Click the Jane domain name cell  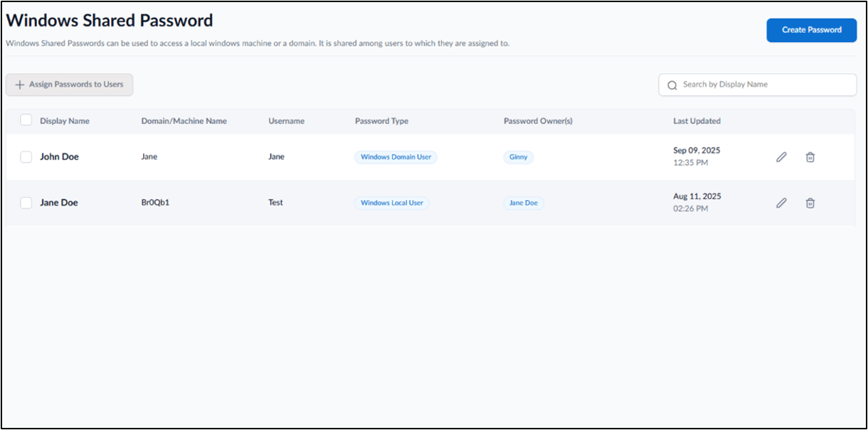click(149, 157)
